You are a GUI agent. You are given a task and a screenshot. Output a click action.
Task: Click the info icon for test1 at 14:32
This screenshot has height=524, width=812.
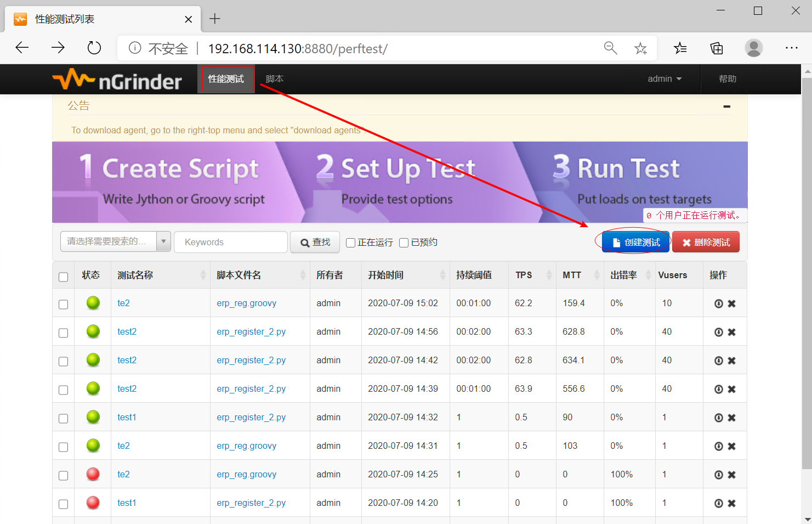tap(718, 418)
